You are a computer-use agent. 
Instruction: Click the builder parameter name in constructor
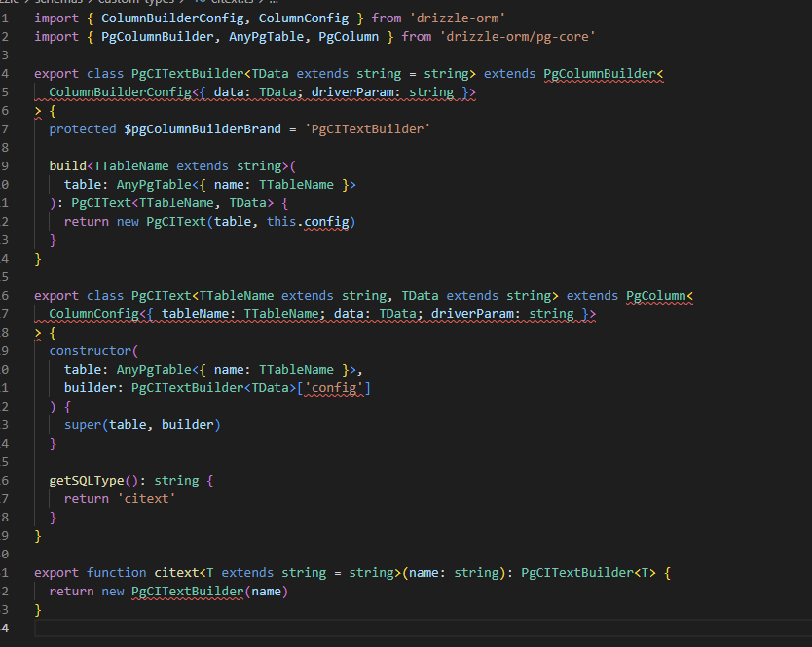click(x=91, y=387)
